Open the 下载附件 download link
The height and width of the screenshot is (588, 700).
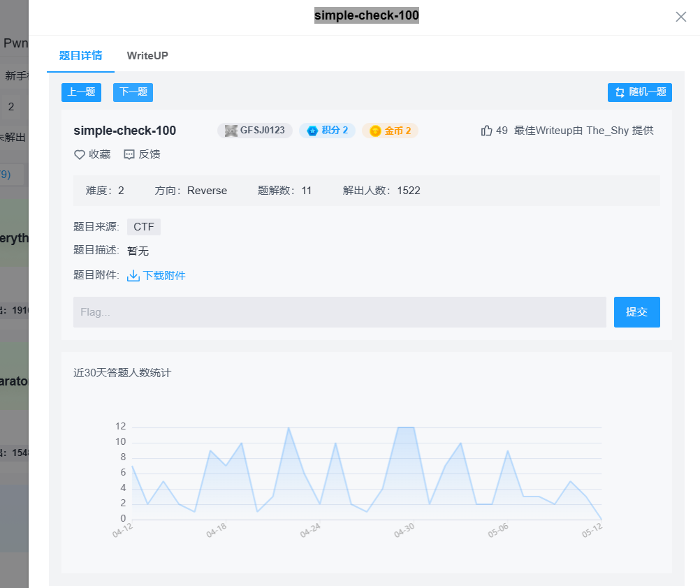(x=164, y=276)
